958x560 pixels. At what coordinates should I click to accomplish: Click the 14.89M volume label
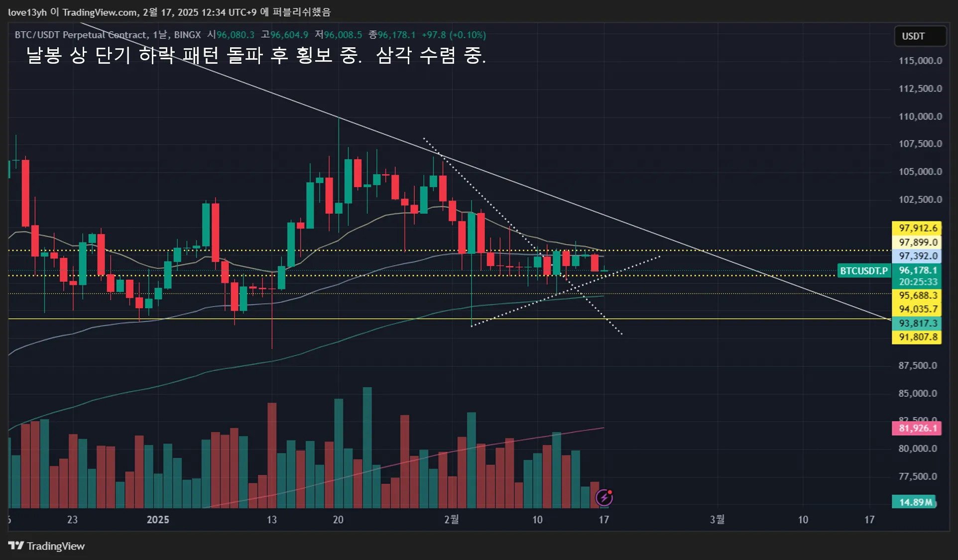[915, 502]
